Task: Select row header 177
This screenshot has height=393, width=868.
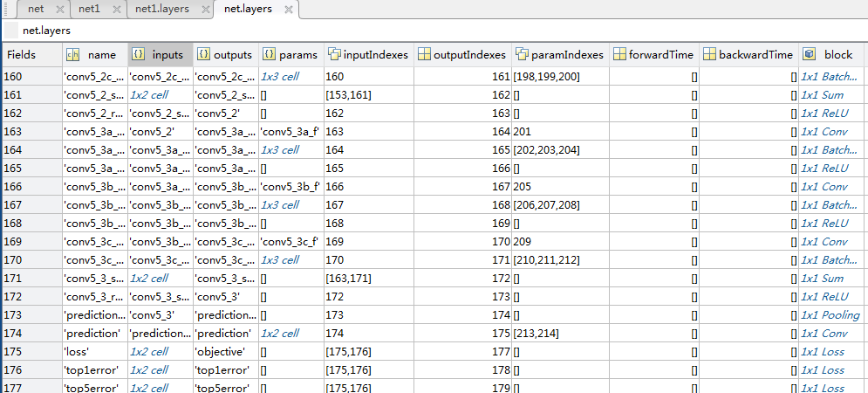Action: (32, 388)
